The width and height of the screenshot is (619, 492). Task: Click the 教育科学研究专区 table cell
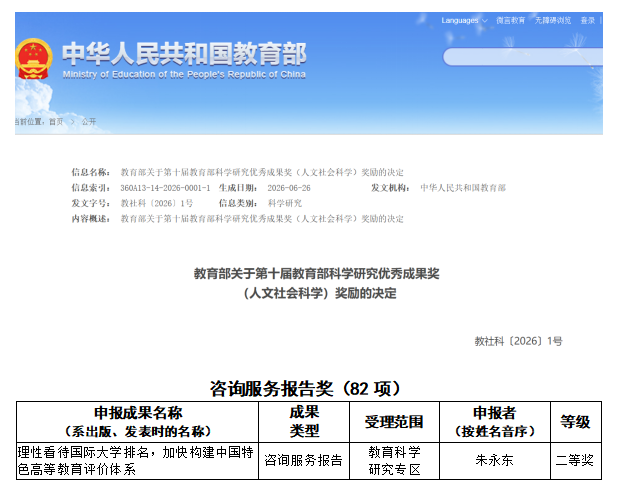click(x=394, y=461)
